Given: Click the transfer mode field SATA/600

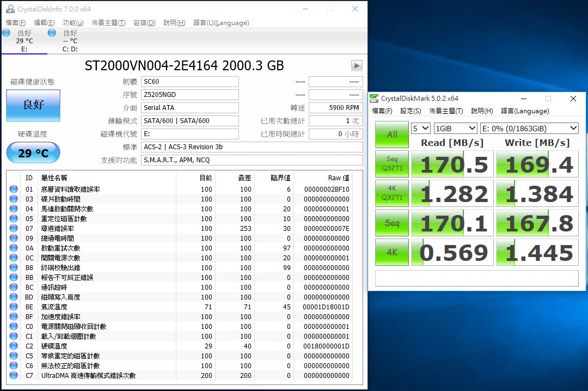Looking at the screenshot, I should 190,121.
